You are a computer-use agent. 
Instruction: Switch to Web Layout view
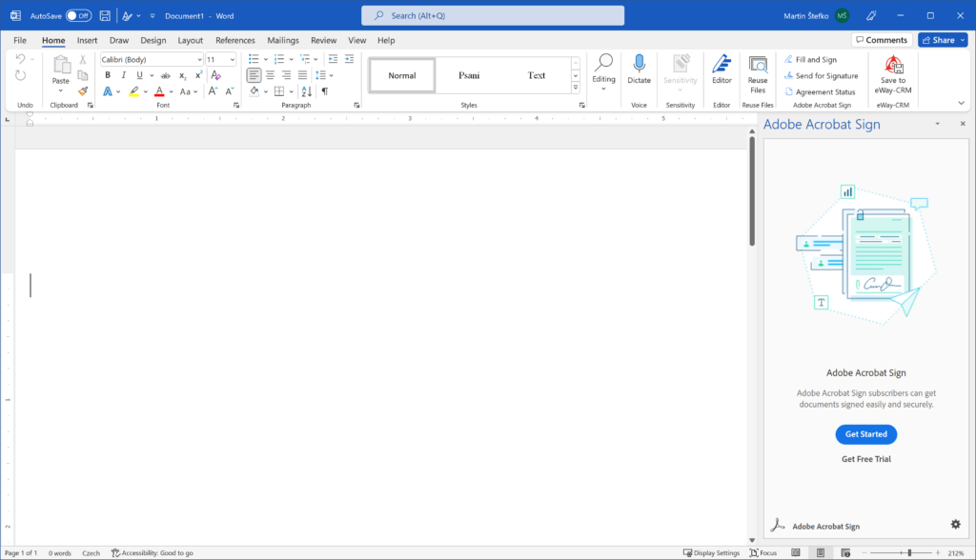(845, 552)
